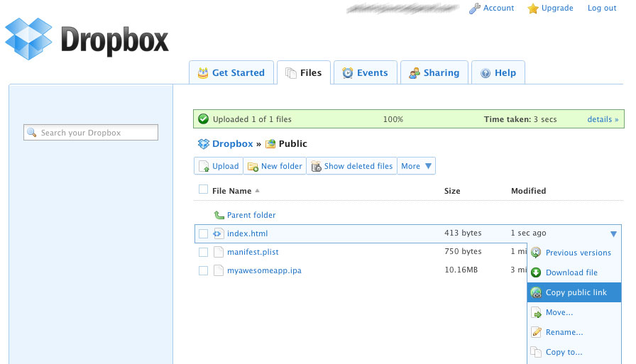This screenshot has height=364, width=636.
Task: Choose Move... from the menu
Action: pyautogui.click(x=574, y=312)
